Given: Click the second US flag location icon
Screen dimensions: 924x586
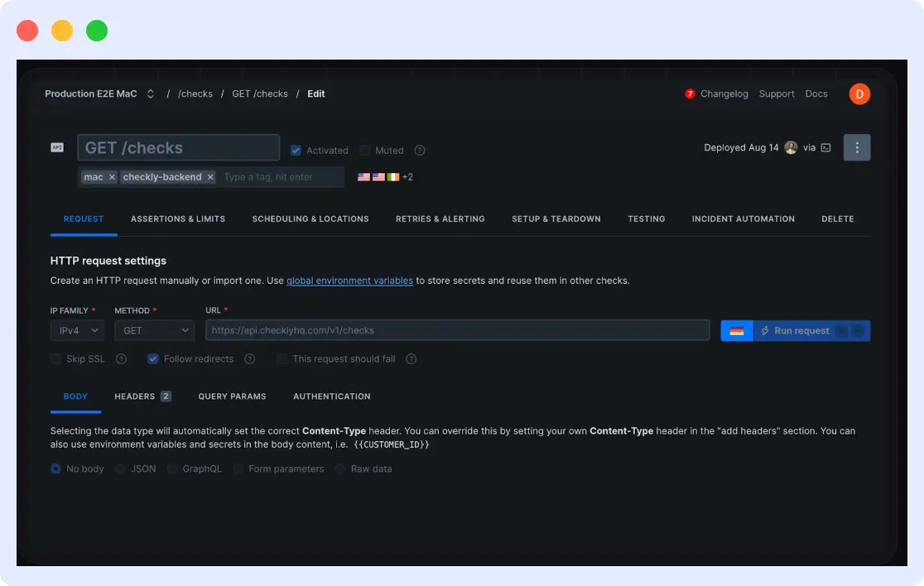Looking at the screenshot, I should pyautogui.click(x=378, y=176).
